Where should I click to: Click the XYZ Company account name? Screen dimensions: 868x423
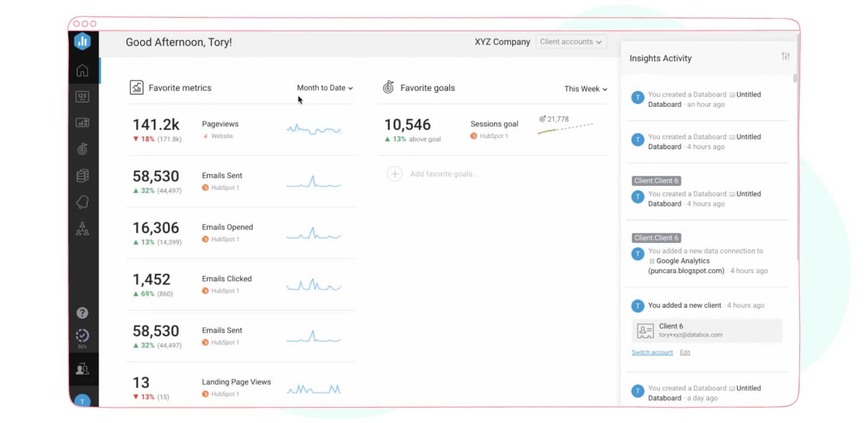coord(502,42)
